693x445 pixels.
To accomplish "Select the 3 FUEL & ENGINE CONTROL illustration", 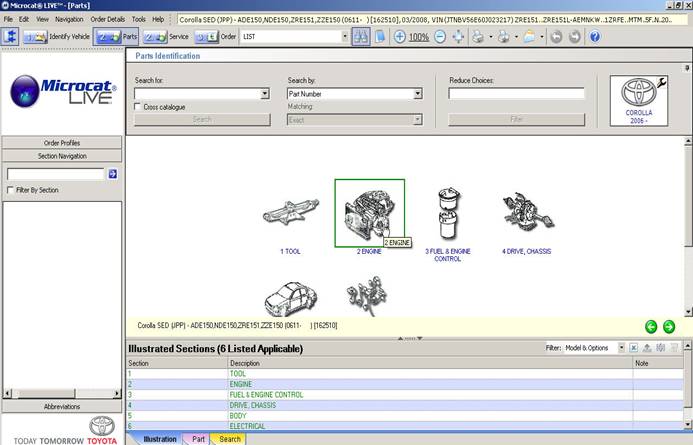I will tap(448, 214).
